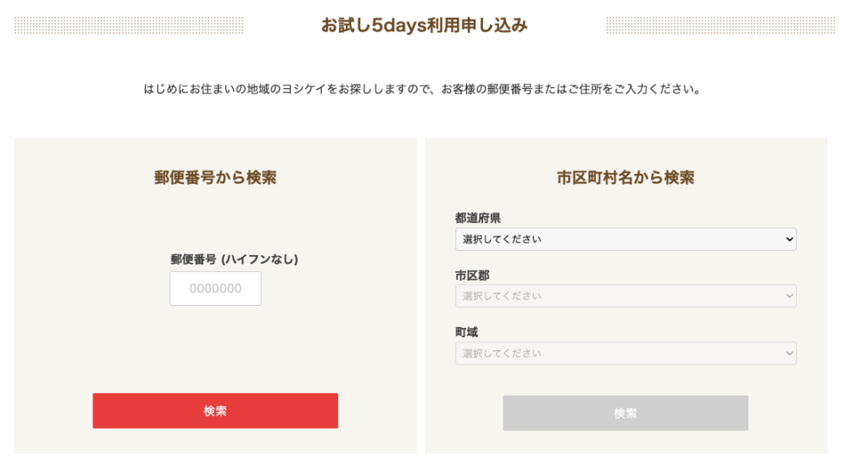
Task: Click the 郵便番号から検索 heading
Action: tap(215, 177)
